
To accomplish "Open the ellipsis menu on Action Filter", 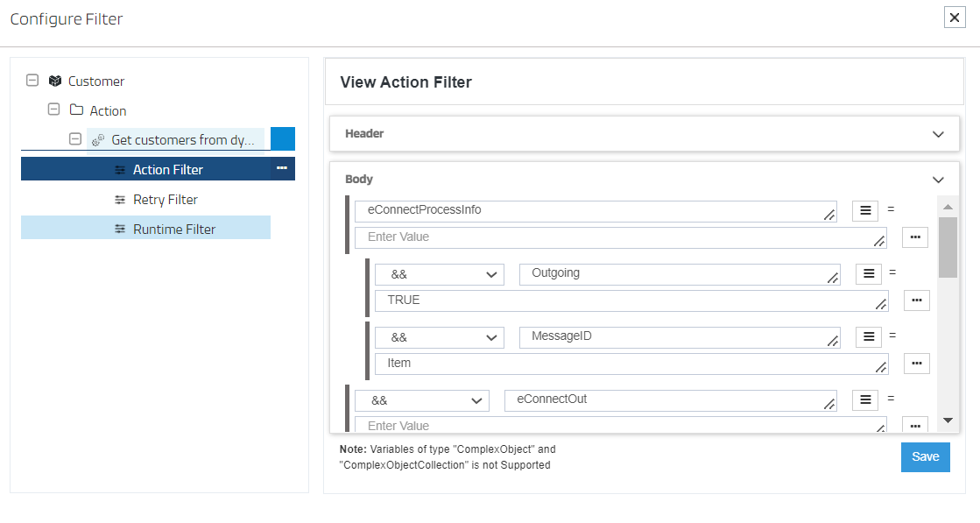I will (281, 167).
